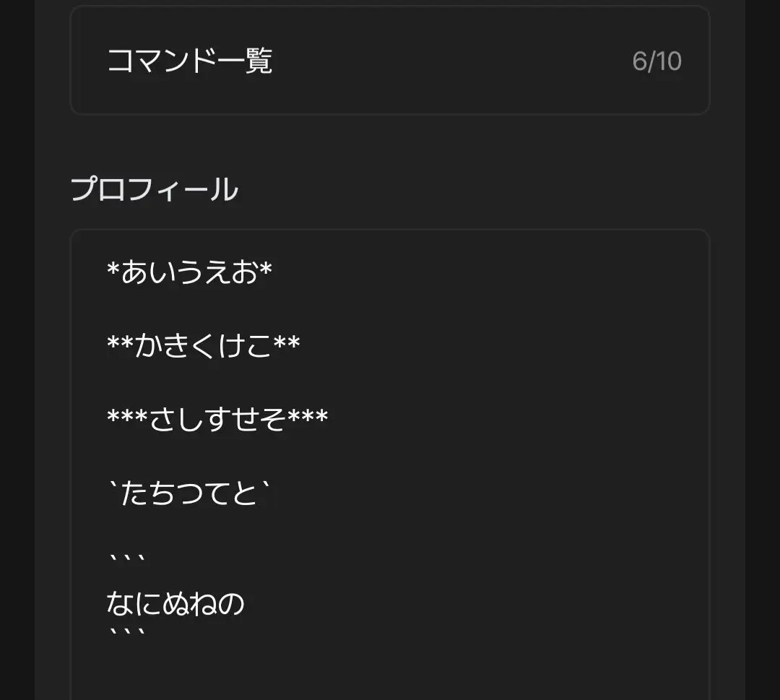Click the trailing asterisks after かきくけこ
780x700 pixels.
[287, 341]
